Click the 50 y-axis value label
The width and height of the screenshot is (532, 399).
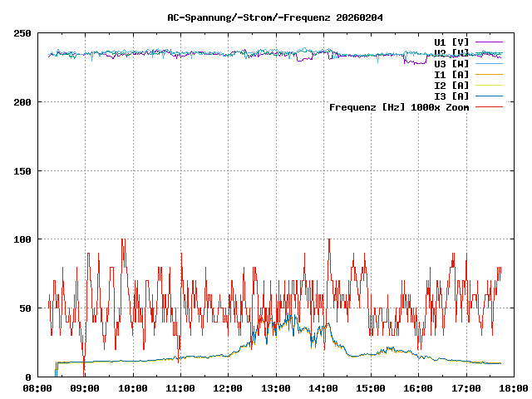pyautogui.click(x=25, y=308)
